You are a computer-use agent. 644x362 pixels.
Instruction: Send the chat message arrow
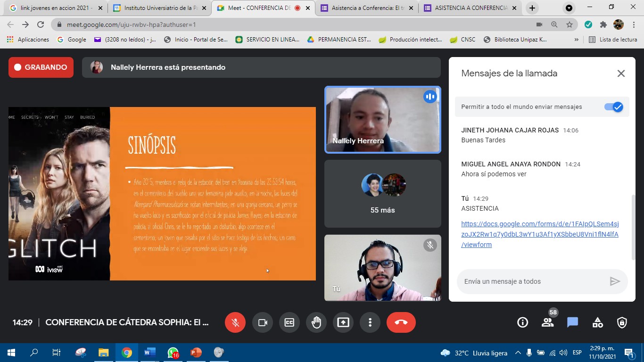pos(615,281)
